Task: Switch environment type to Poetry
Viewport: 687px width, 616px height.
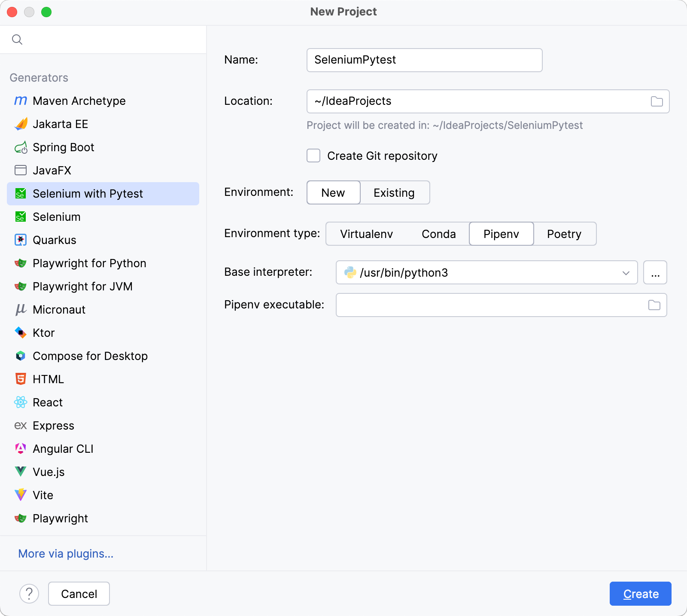Action: pyautogui.click(x=564, y=234)
